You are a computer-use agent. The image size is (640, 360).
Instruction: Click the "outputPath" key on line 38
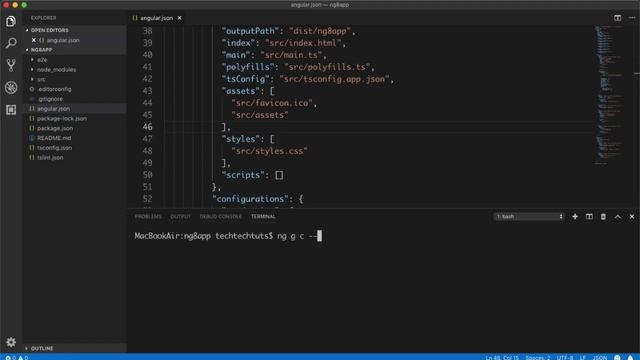pyautogui.click(x=249, y=31)
